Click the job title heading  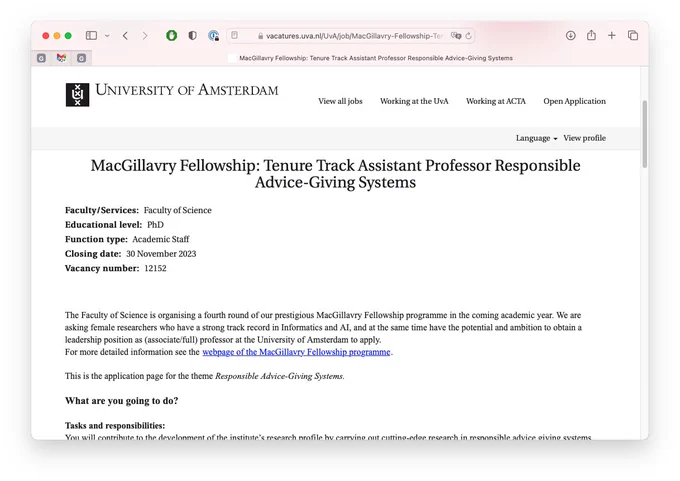pyautogui.click(x=335, y=173)
